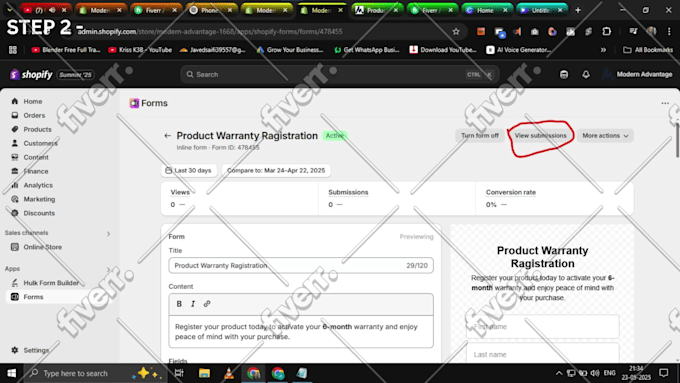Switch to the YouTube browser tab

point(46,10)
